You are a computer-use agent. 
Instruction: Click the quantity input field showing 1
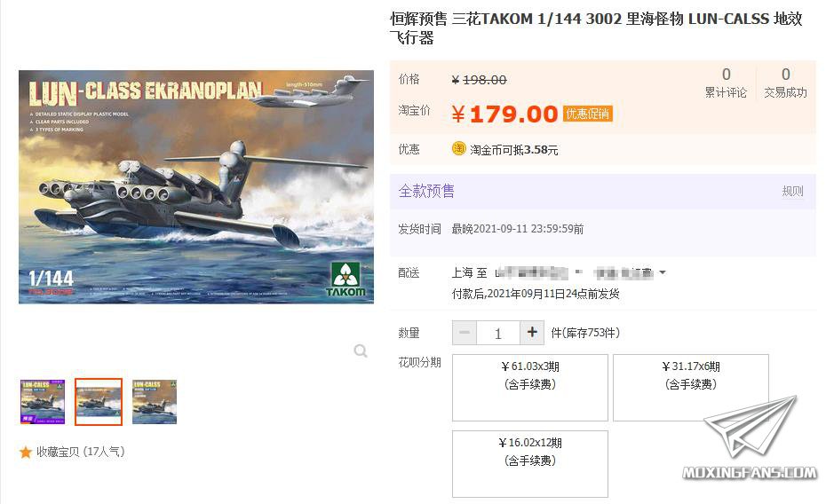pos(497,333)
